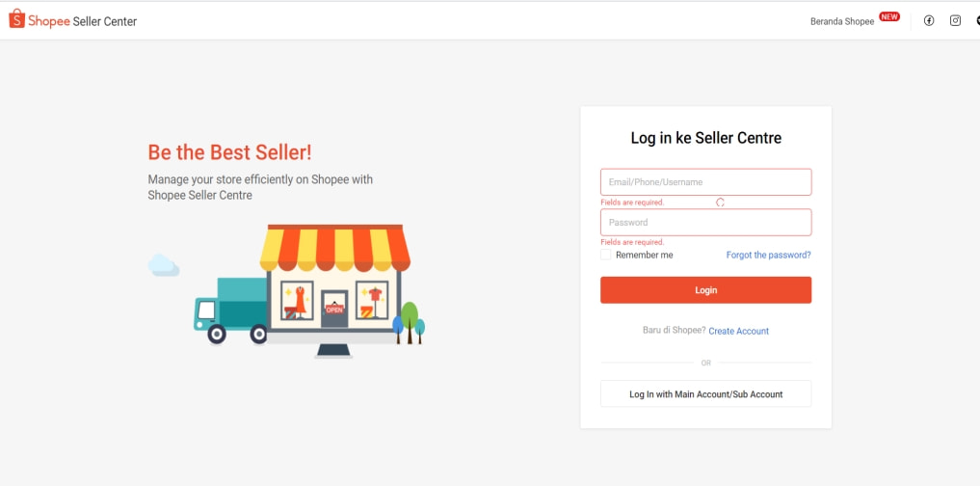980x486 pixels.
Task: Follow the Create Account link
Action: [739, 331]
